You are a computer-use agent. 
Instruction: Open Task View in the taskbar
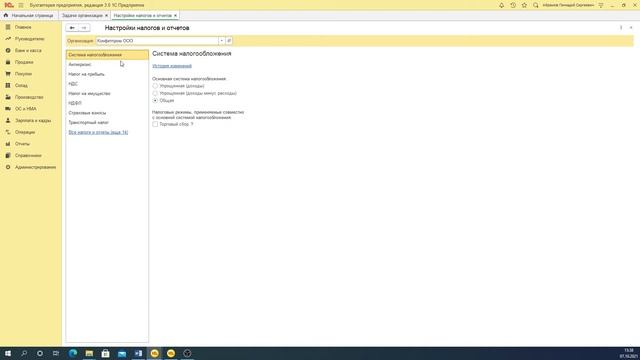[56, 353]
